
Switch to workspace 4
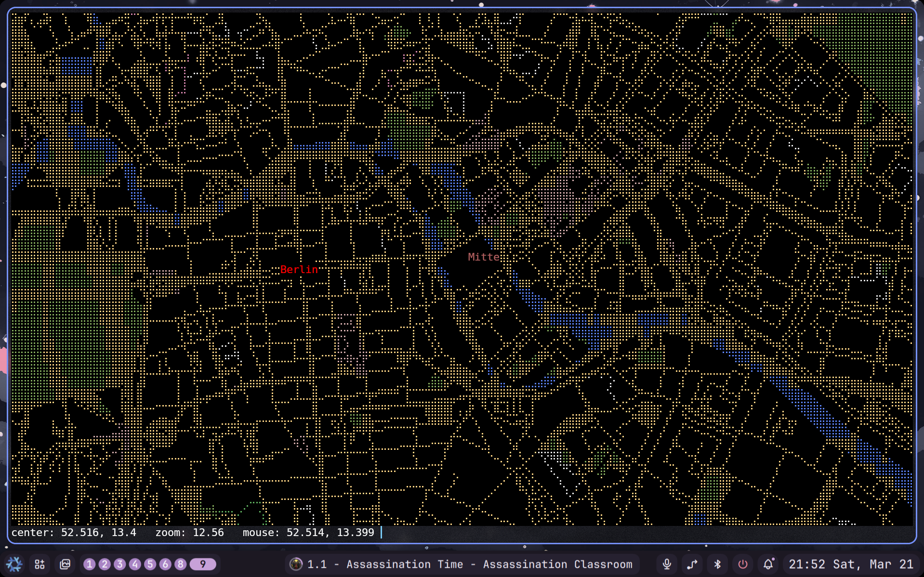[x=135, y=564]
